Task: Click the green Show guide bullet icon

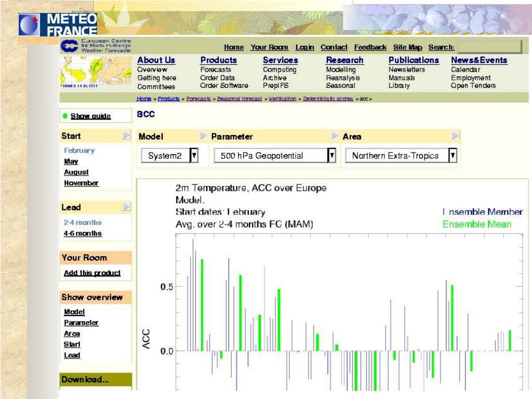Action: 65,116
